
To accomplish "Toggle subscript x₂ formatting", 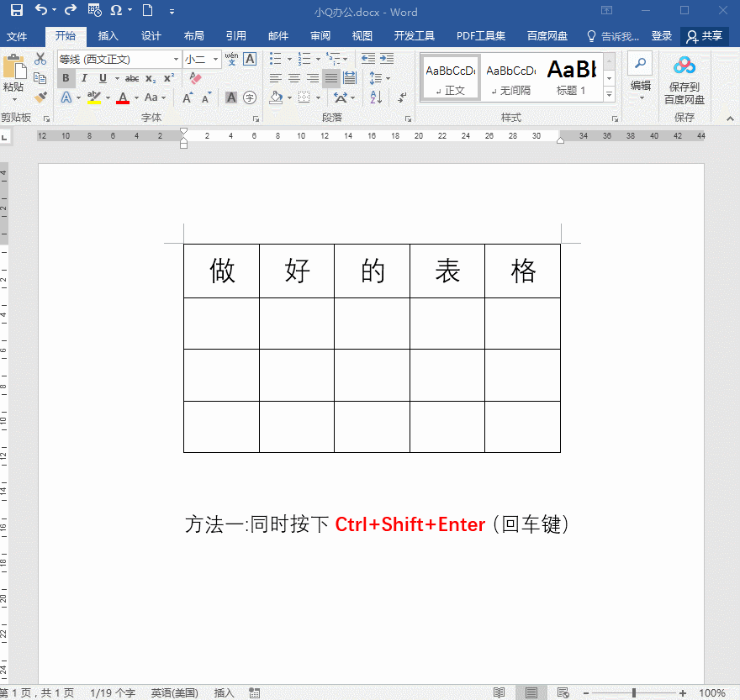I will click(x=151, y=78).
